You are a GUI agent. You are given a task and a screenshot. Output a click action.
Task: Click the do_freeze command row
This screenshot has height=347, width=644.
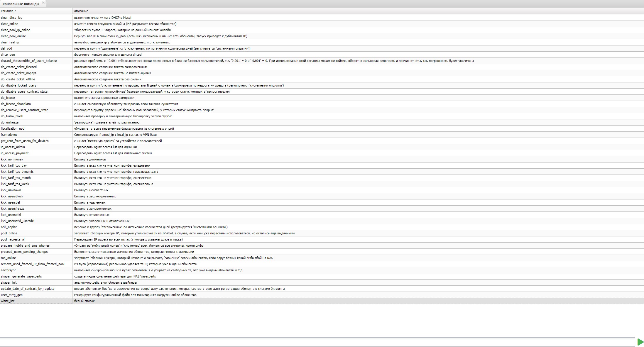pyautogui.click(x=8, y=98)
